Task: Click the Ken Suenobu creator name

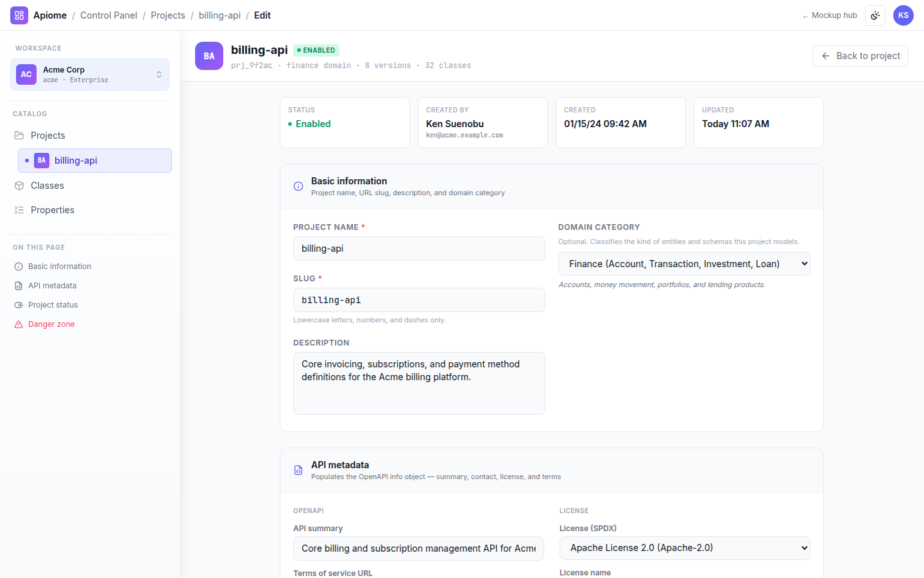Action: click(x=455, y=124)
